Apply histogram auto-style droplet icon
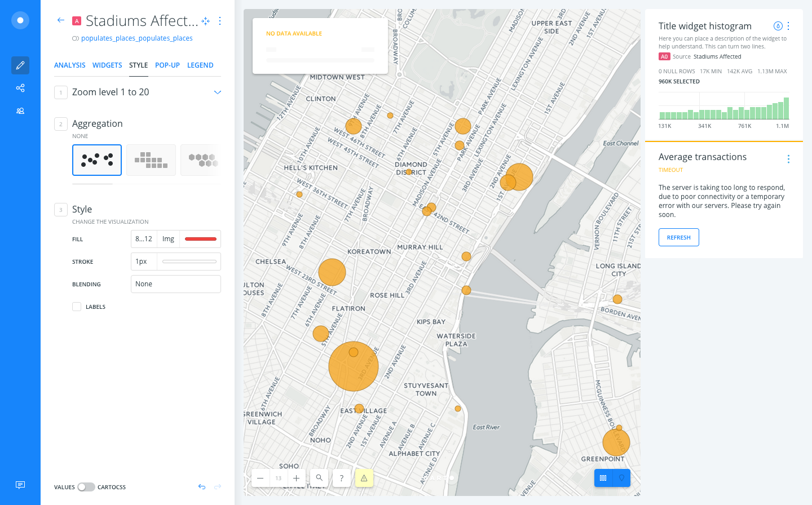 click(x=778, y=26)
